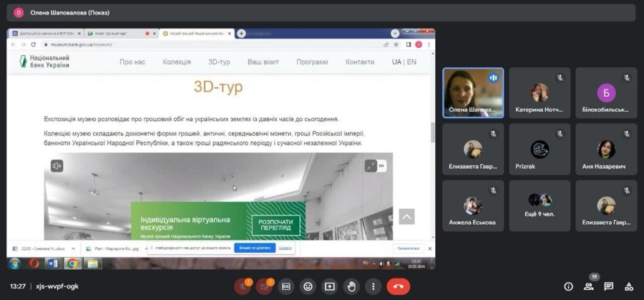644x300 pixels.
Task: Select Білокобильськ participant tile
Action: [x=606, y=93]
